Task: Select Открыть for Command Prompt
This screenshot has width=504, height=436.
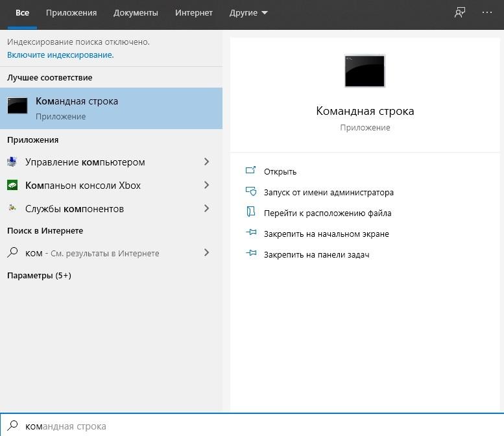Action: pyautogui.click(x=280, y=172)
